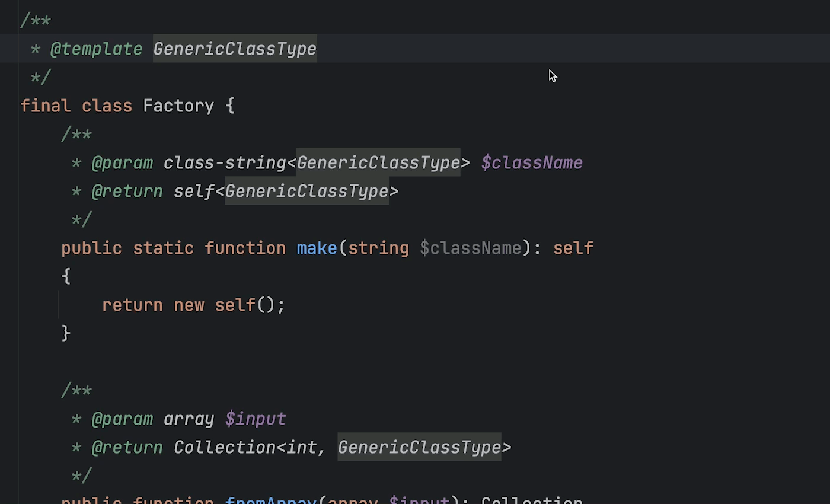Click the Factory class name

[178, 106]
